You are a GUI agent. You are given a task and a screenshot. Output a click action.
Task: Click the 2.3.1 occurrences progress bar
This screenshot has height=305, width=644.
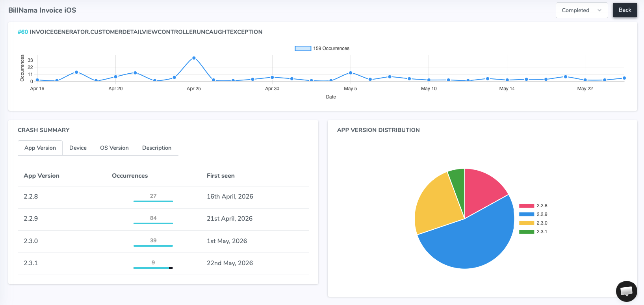[x=153, y=268]
